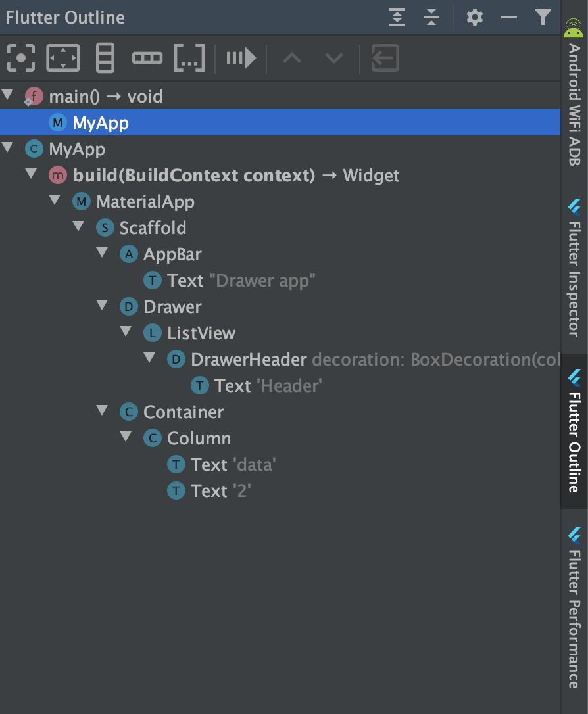588x714 pixels.
Task: Click the bracketed ellipsis wrap-widget icon
Action: (x=189, y=59)
